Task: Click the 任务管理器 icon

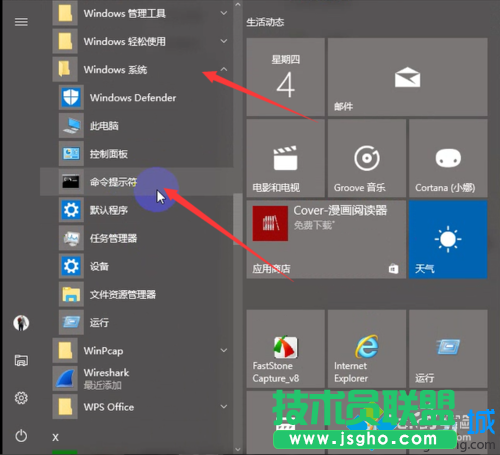Action: click(71, 238)
